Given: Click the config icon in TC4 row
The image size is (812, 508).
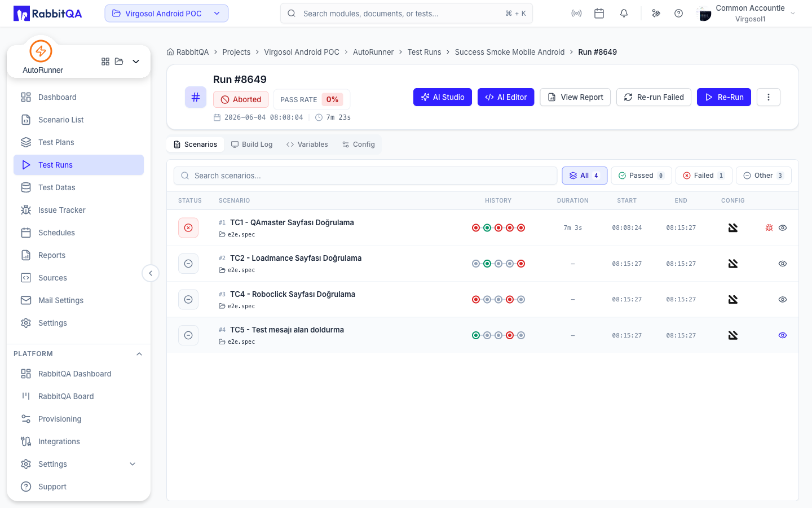Looking at the screenshot, I should 733,300.
